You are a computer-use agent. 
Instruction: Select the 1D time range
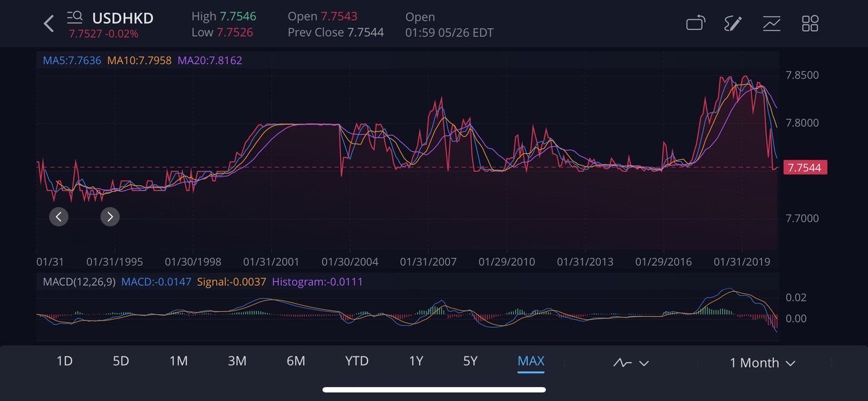64,361
